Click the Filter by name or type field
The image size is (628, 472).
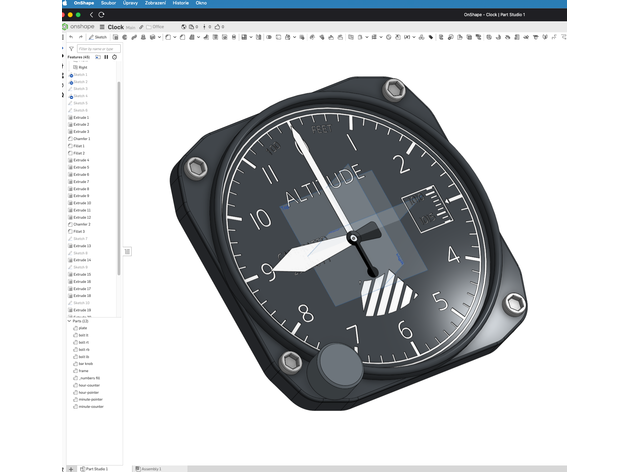99,48
